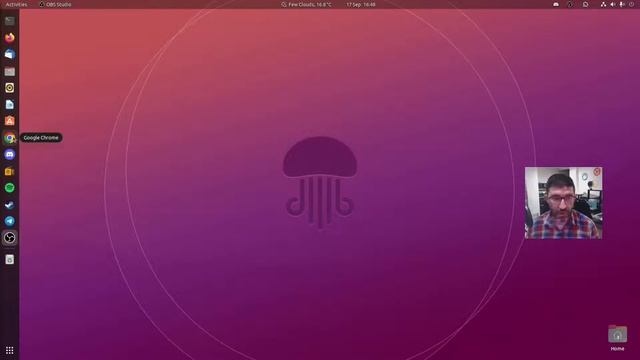Launch Firefox from the dock
Screen dimensions: 640x360
9,38
